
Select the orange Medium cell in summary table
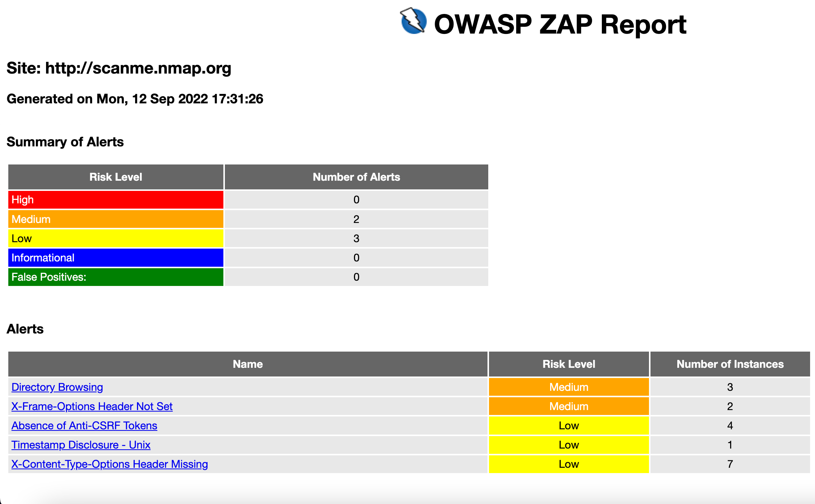click(x=116, y=219)
